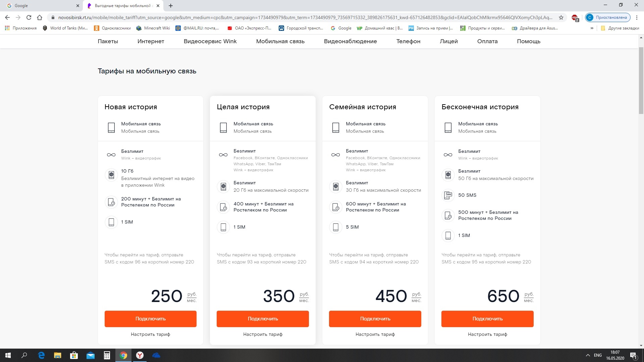This screenshot has height=362, width=644.
Task: Bookmark this page with star icon
Action: pyautogui.click(x=561, y=17)
